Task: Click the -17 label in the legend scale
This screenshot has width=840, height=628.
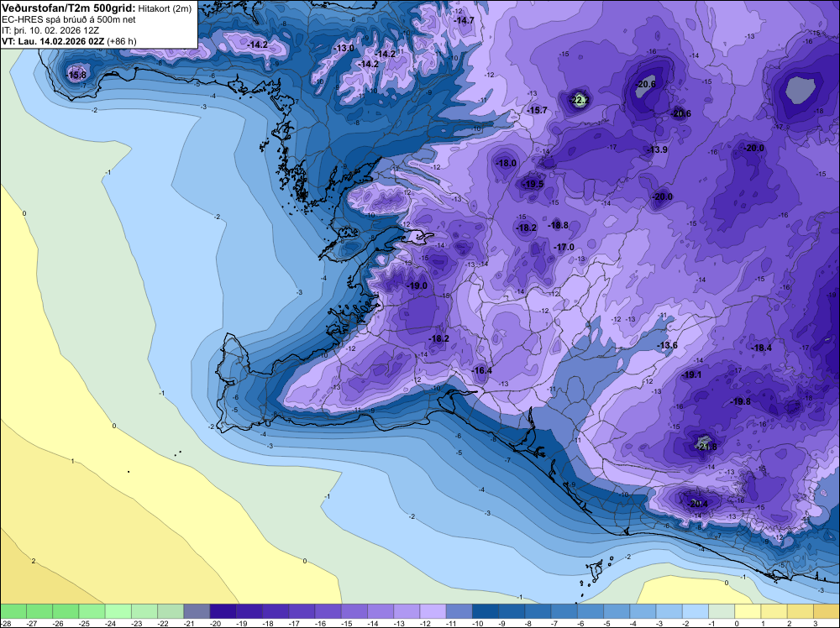Action: click(x=295, y=623)
